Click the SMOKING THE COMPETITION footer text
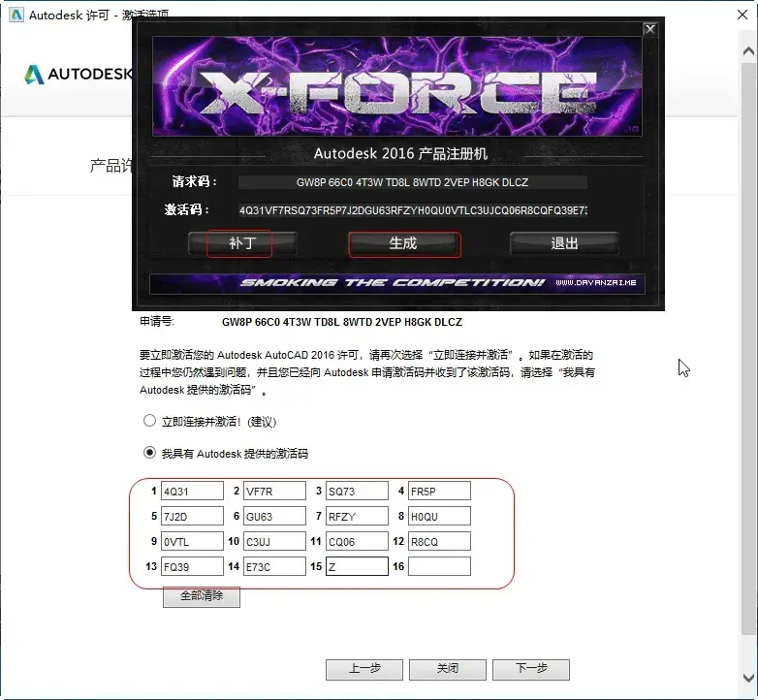The width and height of the screenshot is (758, 700). point(393,283)
